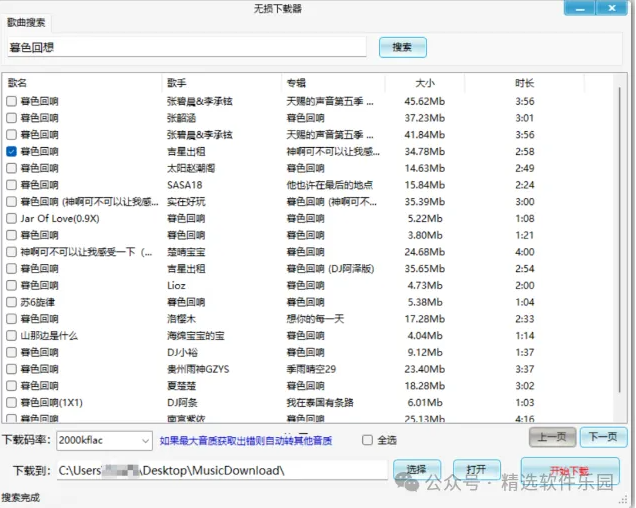Screen dimensions: 636x508
Task: Go to previous page with 上一页
Action: click(x=552, y=437)
